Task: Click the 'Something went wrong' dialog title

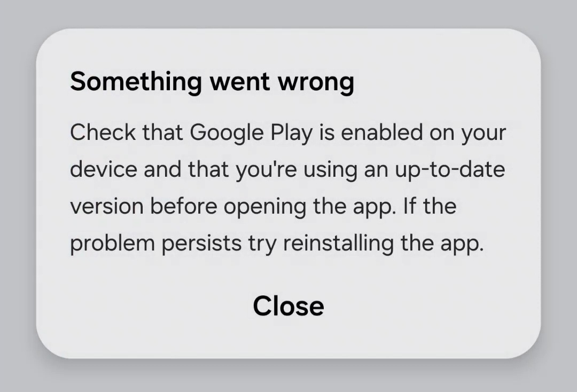Action: [212, 81]
